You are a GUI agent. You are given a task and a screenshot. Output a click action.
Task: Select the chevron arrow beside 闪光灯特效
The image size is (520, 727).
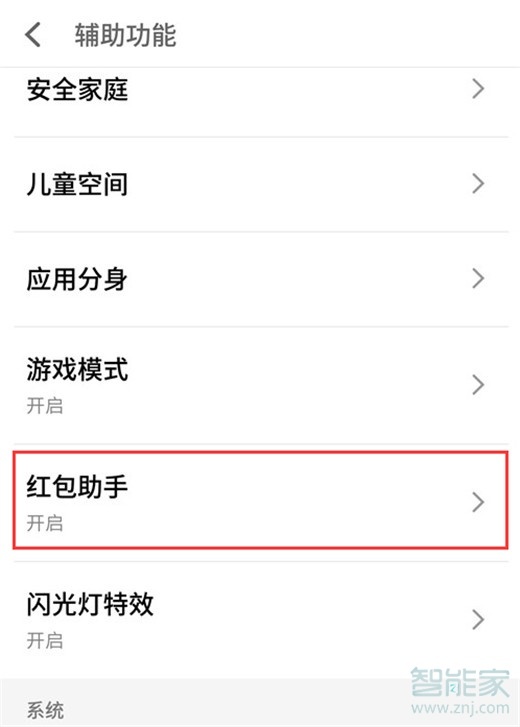click(478, 619)
